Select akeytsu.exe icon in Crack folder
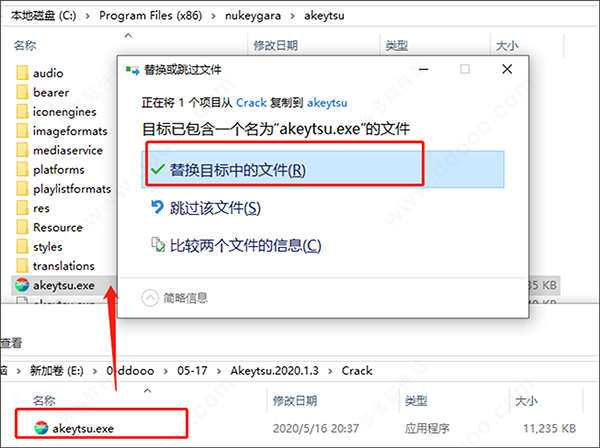The image size is (600, 448). click(x=38, y=429)
